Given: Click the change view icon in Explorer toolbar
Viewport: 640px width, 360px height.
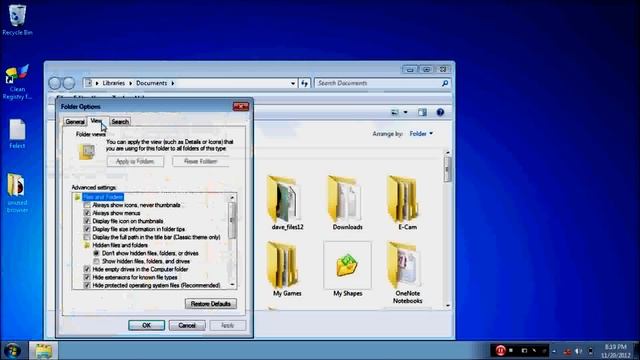Looking at the screenshot, I should (x=395, y=112).
